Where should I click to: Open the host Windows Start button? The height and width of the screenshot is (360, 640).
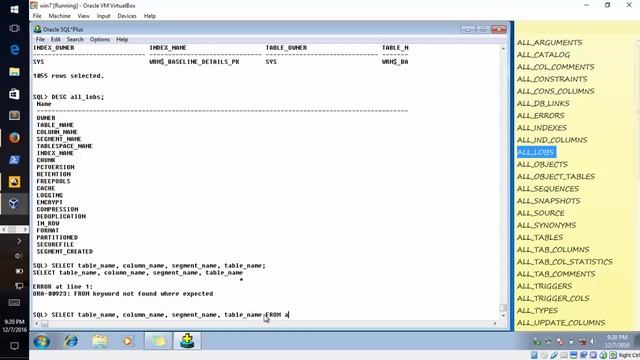(14, 9)
